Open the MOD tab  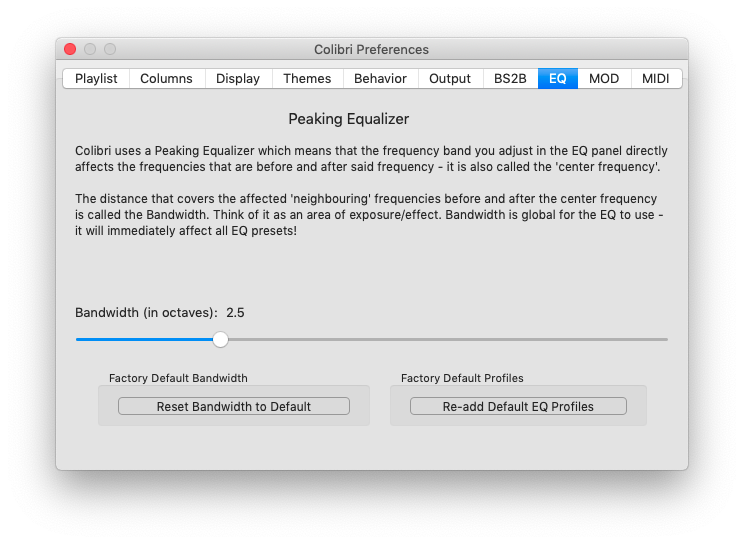pos(604,78)
